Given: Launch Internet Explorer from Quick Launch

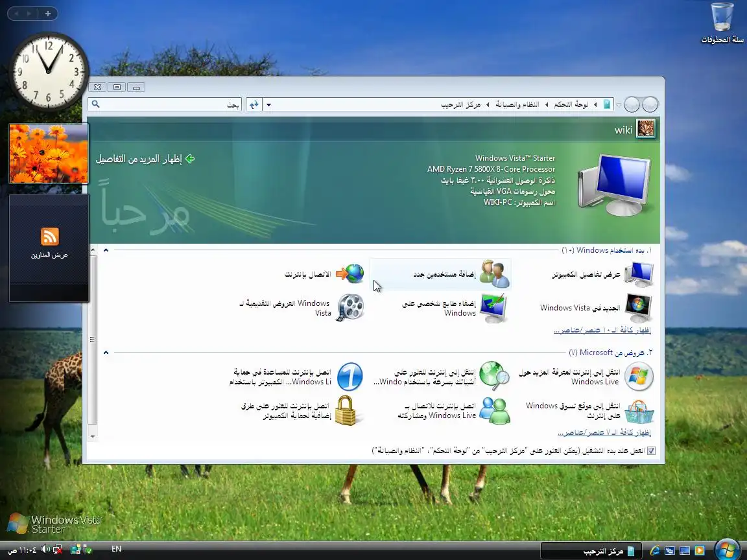Looking at the screenshot, I should [655, 550].
